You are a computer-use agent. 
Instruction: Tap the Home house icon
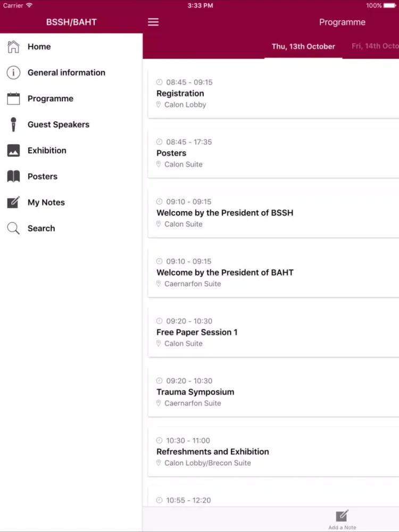[13, 46]
